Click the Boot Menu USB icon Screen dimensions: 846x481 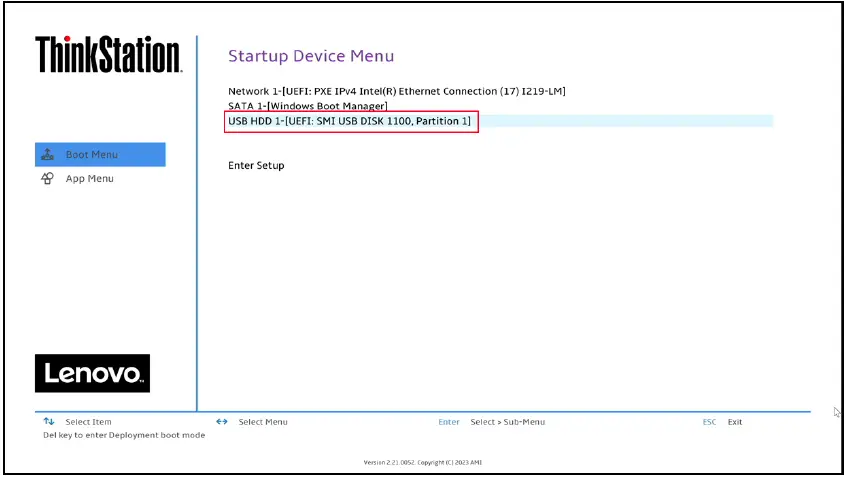(x=47, y=154)
